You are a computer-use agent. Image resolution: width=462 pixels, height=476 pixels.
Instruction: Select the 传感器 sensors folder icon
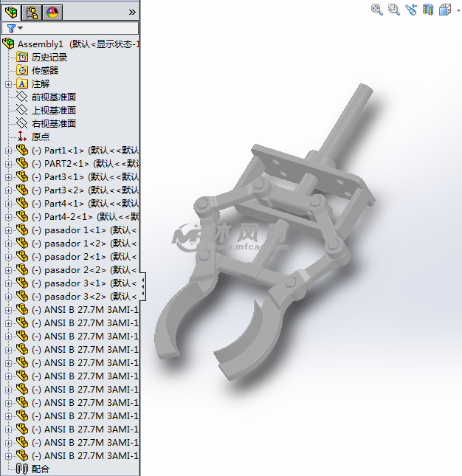click(22, 70)
